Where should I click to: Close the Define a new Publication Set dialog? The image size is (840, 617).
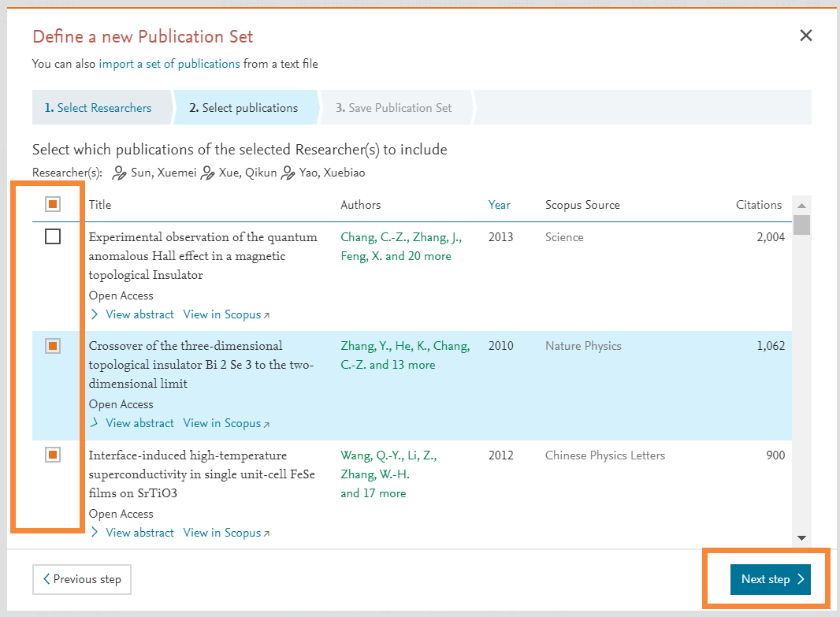click(x=805, y=36)
